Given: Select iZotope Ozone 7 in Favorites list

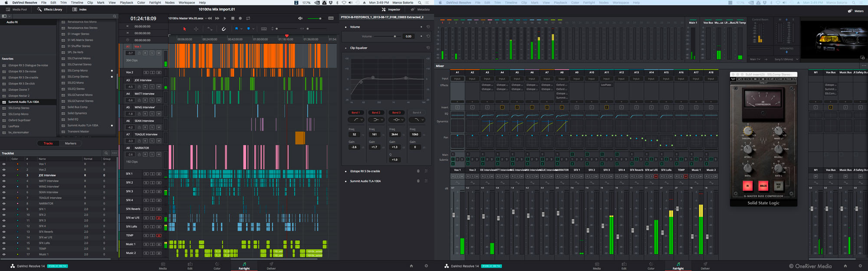Looking at the screenshot, I should (x=19, y=90).
